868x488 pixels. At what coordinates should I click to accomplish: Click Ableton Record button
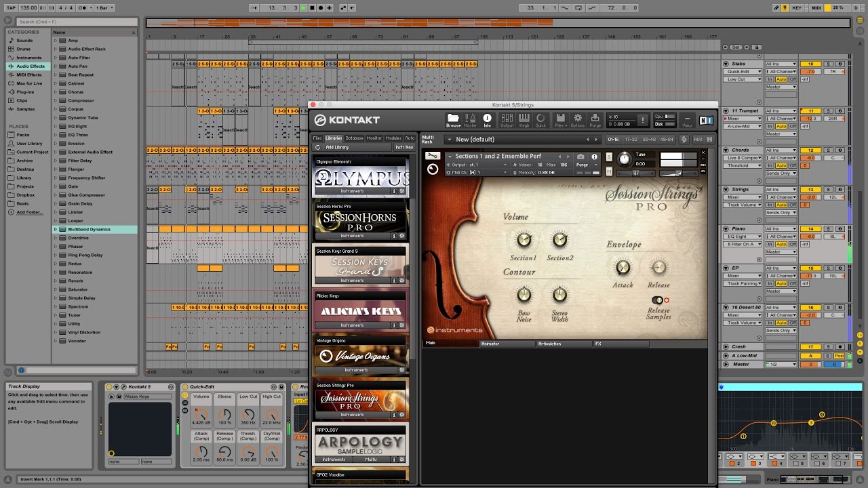[x=321, y=7]
